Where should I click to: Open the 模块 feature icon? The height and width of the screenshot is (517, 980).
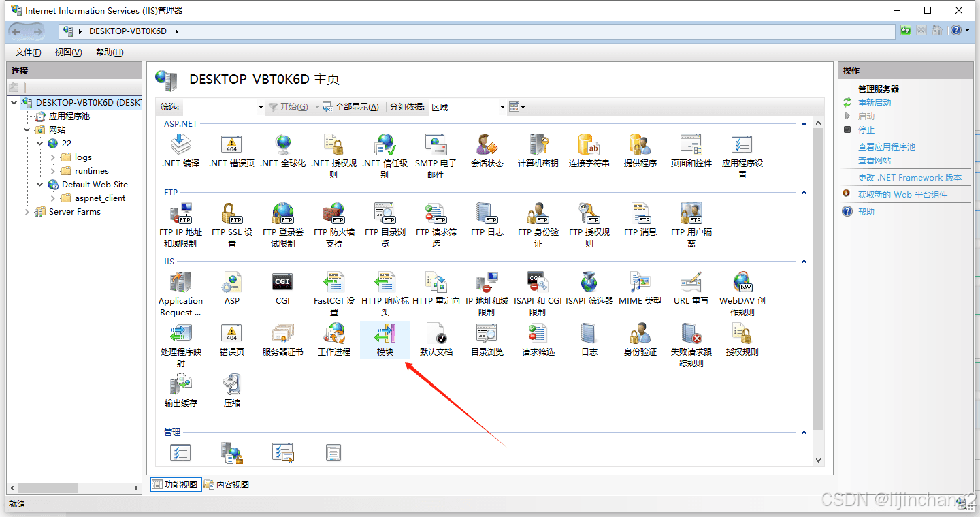point(385,339)
